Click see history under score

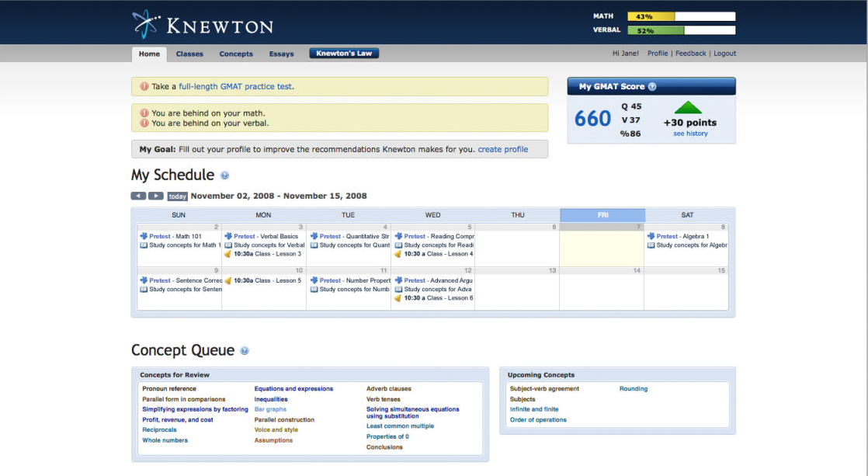(690, 134)
